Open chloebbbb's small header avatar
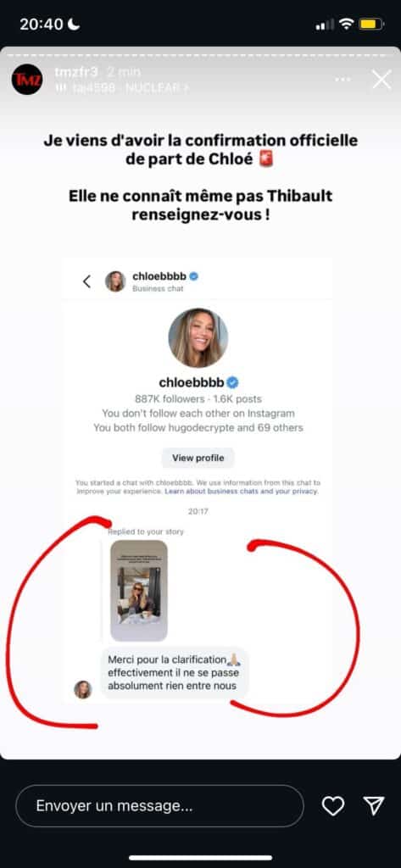Screen dimensions: 401x868 click(x=115, y=281)
